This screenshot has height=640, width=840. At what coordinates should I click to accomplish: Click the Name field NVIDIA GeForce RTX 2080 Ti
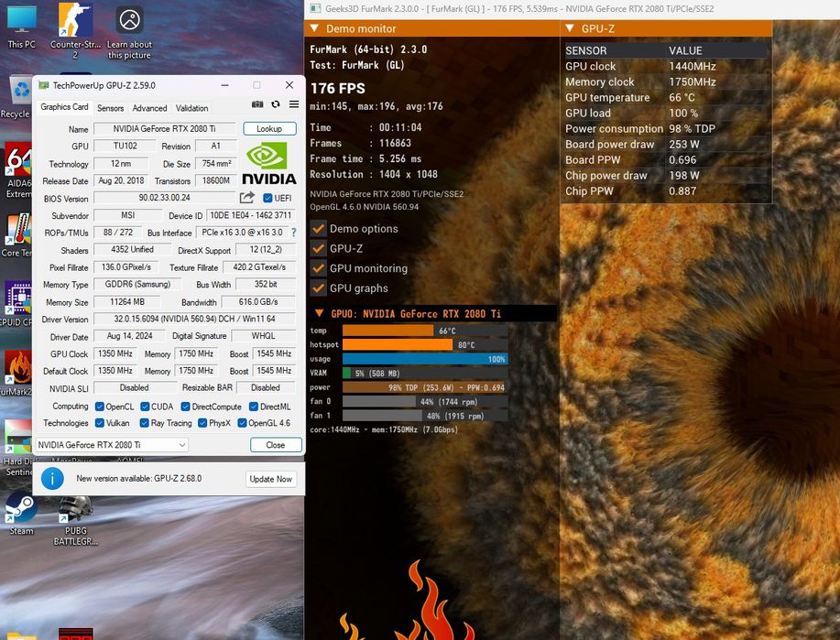[x=165, y=128]
